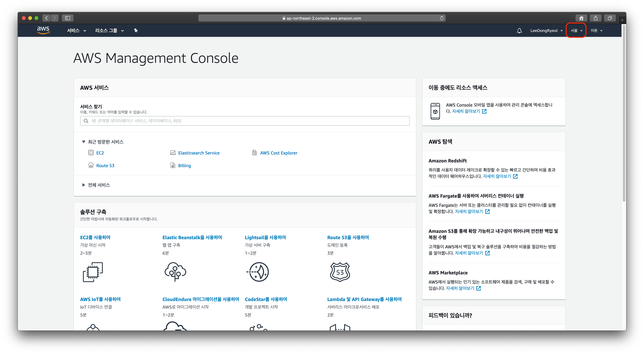Click the AWS Cost Explorer icon
The width and height of the screenshot is (644, 354).
(254, 153)
